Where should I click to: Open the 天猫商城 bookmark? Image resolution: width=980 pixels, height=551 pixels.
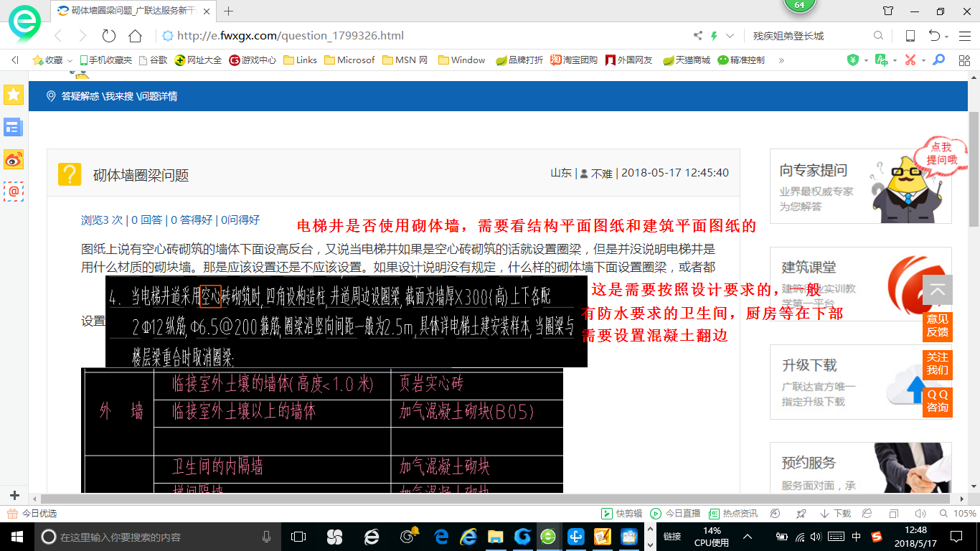point(687,60)
